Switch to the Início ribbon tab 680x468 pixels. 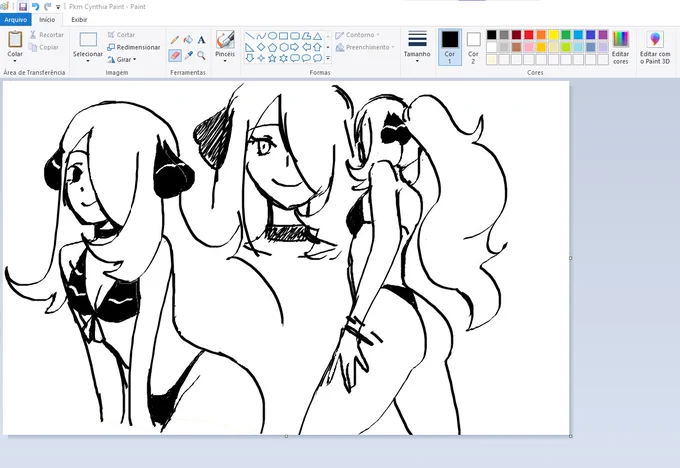click(47, 20)
